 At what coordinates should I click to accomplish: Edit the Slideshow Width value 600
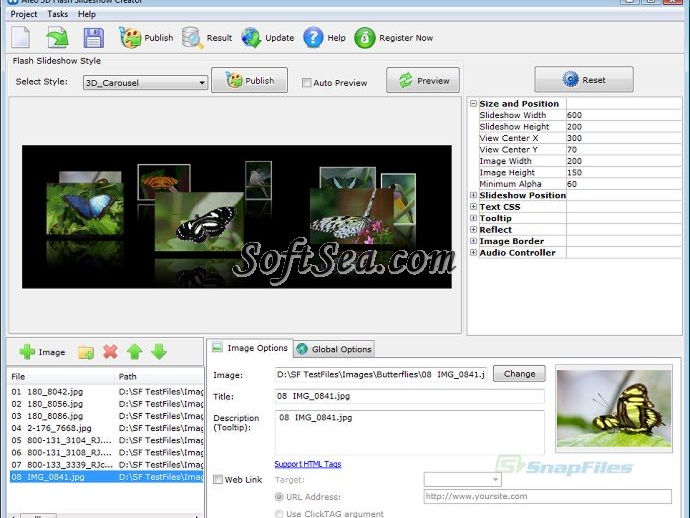(x=624, y=115)
